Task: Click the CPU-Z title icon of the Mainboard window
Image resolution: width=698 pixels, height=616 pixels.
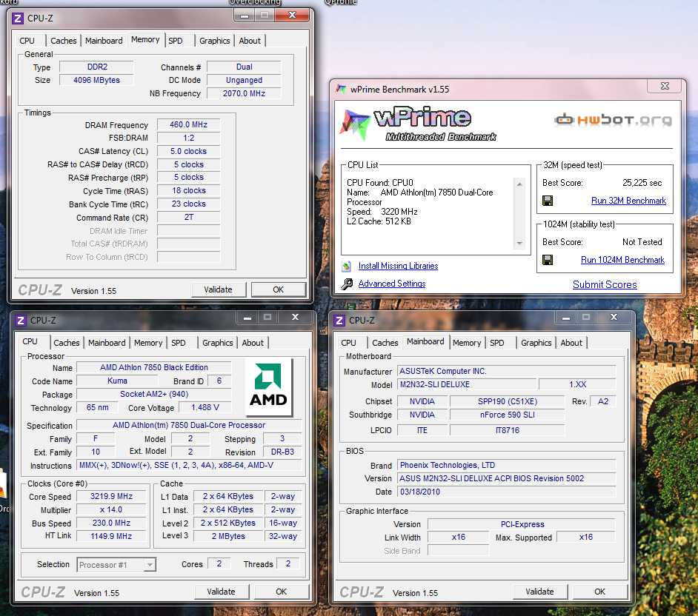Action: (339, 321)
